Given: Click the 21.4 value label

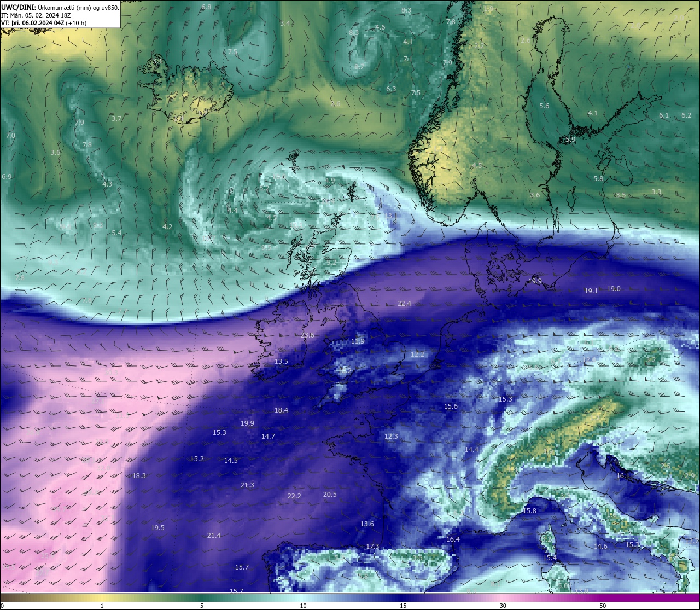Looking at the screenshot, I should (214, 536).
